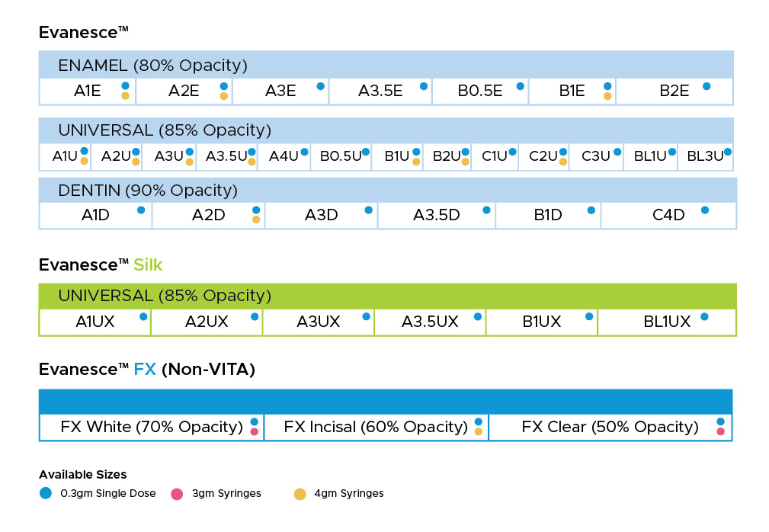Click the blue dot beside C4D
The width and height of the screenshot is (769, 532).
tap(705, 210)
